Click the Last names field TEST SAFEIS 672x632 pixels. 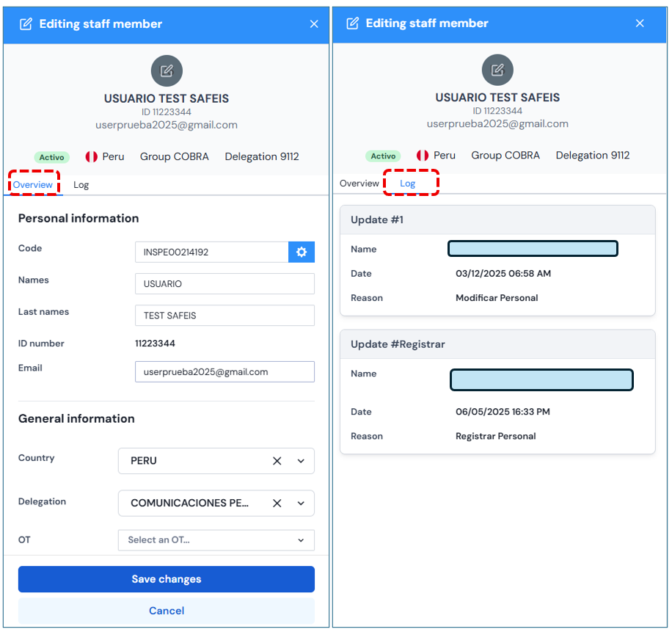(x=224, y=316)
